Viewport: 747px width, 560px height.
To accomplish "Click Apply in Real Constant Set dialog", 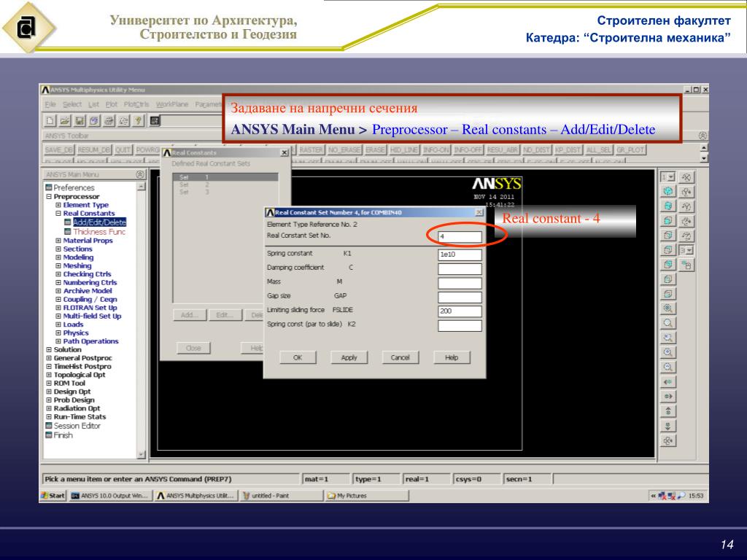I will tap(349, 357).
